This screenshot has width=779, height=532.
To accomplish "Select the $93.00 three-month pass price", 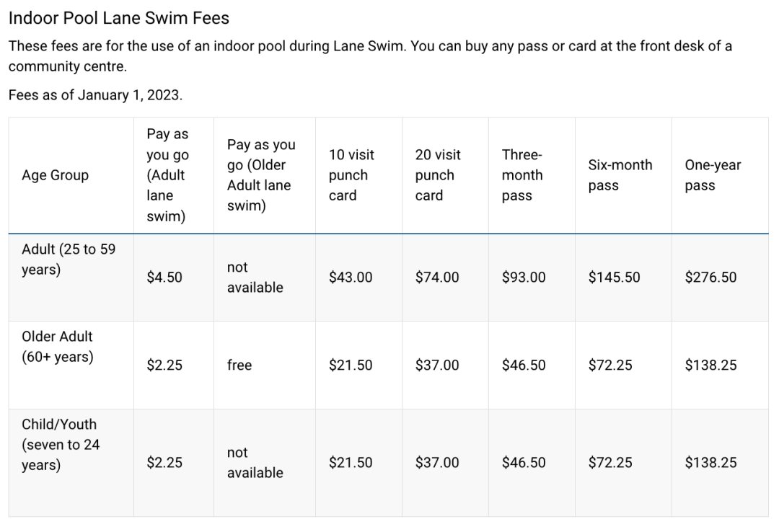I will point(524,278).
